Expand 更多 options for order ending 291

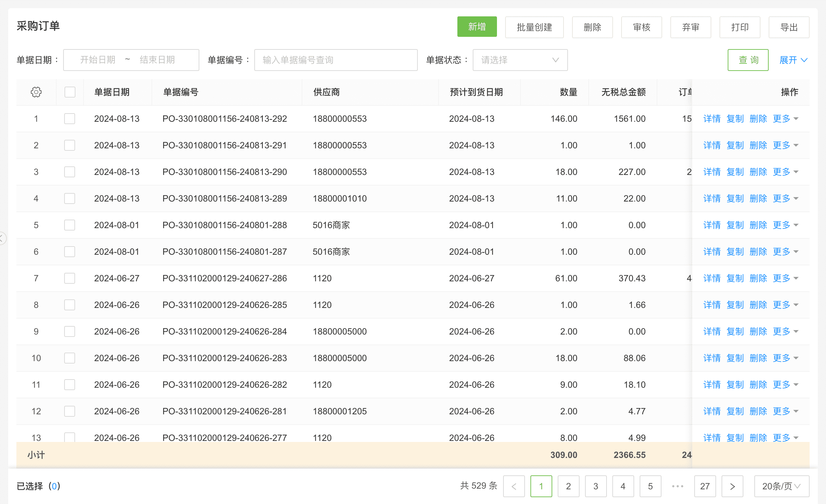pyautogui.click(x=785, y=145)
